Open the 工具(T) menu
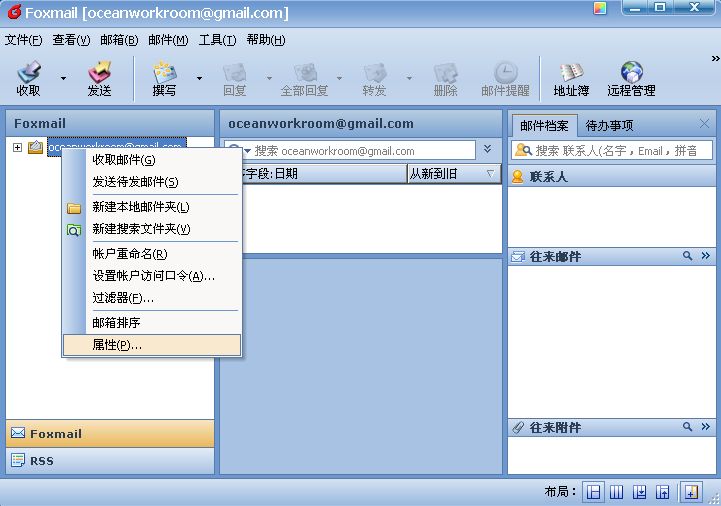 (x=217, y=40)
